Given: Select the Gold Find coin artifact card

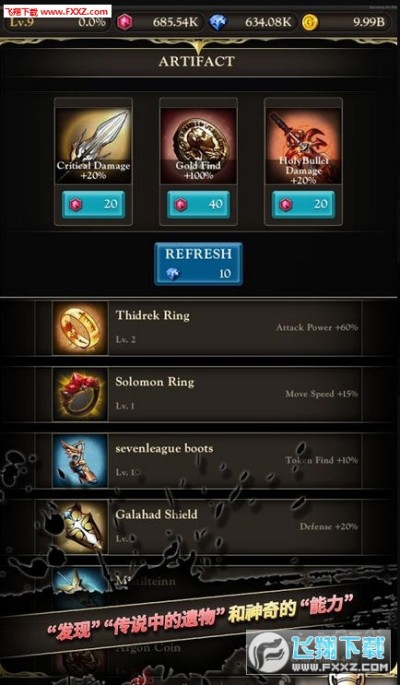Looking at the screenshot, I should click(x=198, y=146).
